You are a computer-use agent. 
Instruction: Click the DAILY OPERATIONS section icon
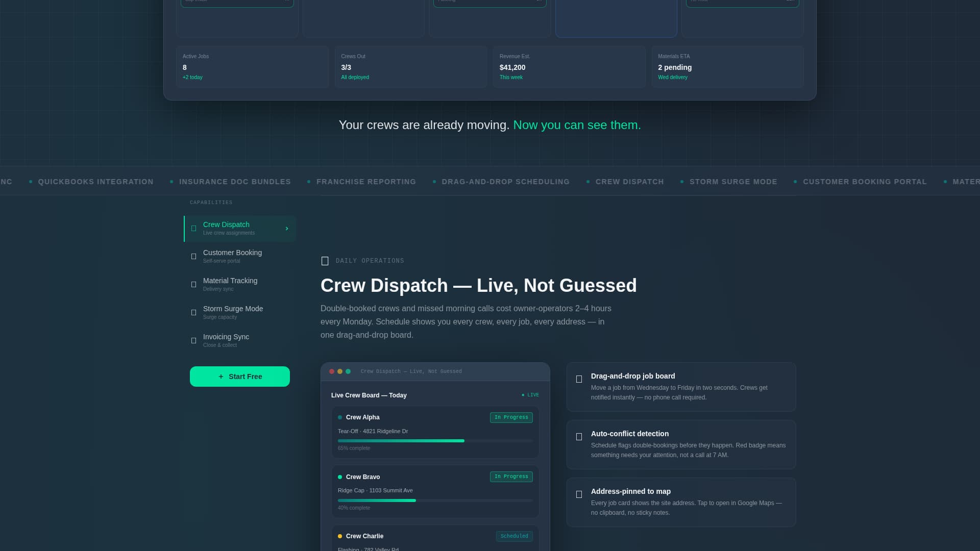click(x=325, y=261)
